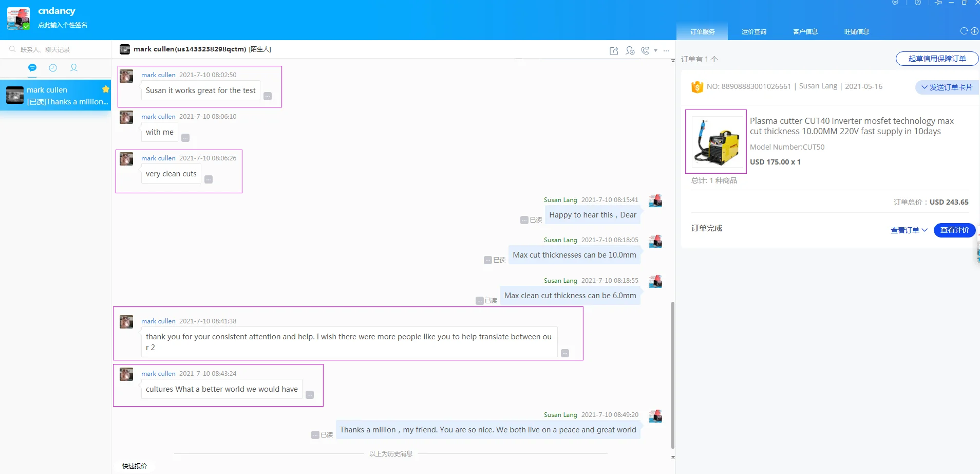Click the add-contact chat icon in chat header
Image resolution: width=980 pixels, height=474 pixels.
click(x=630, y=50)
